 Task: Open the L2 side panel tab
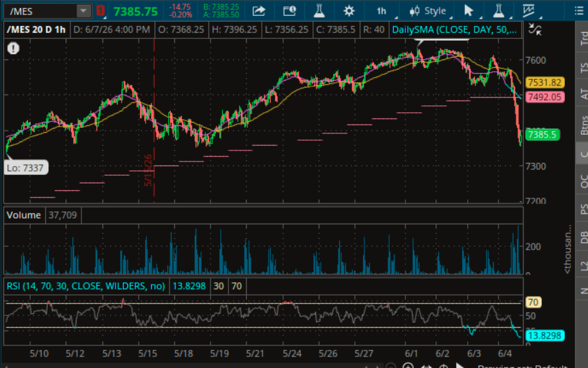583,266
